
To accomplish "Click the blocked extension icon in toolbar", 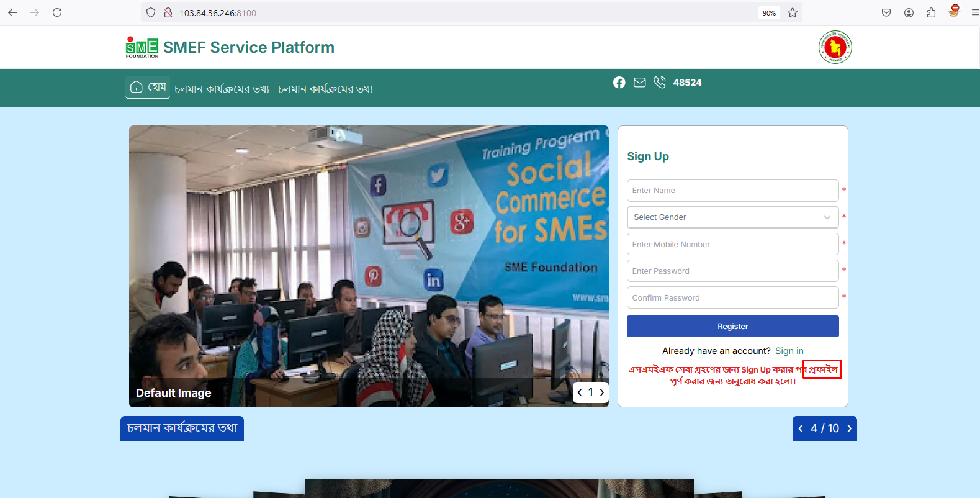I will point(954,11).
